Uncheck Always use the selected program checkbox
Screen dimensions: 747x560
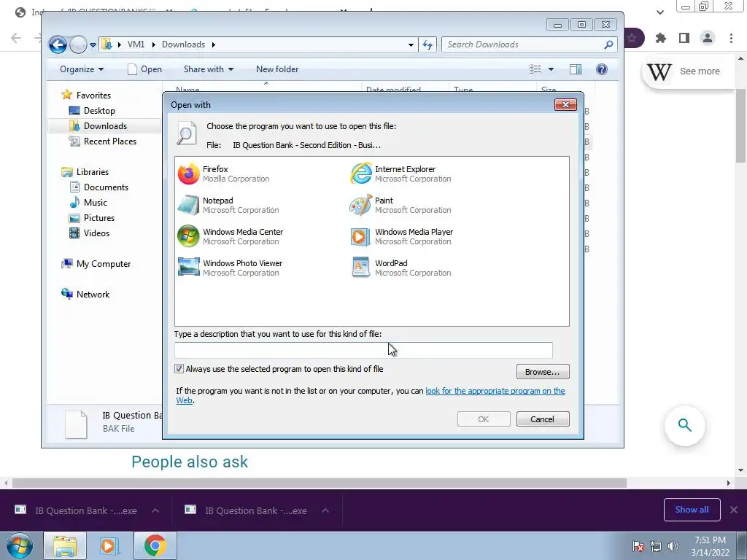pos(179,368)
